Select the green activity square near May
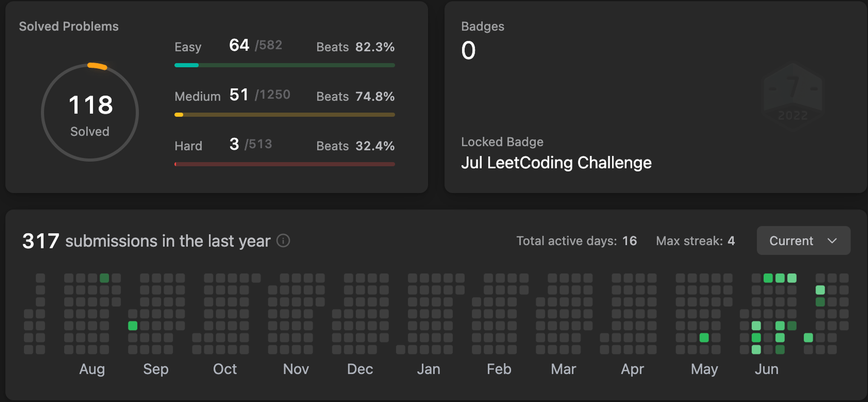The image size is (868, 402). (704, 337)
